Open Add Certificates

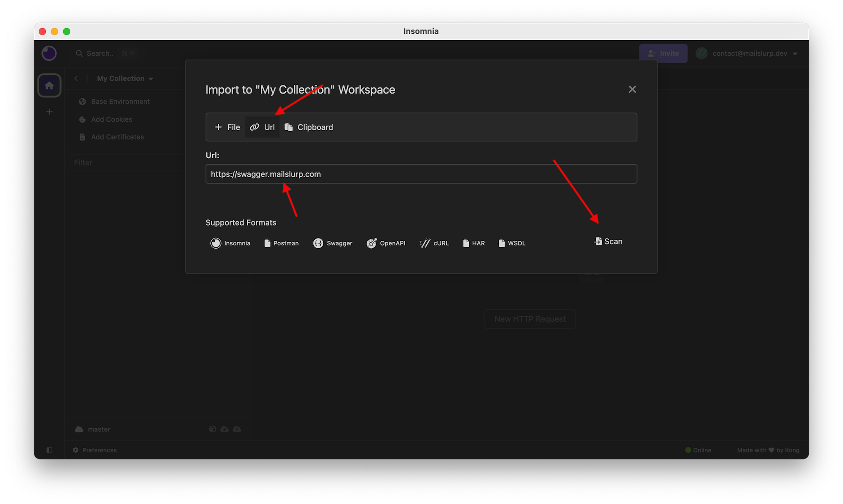point(111,137)
